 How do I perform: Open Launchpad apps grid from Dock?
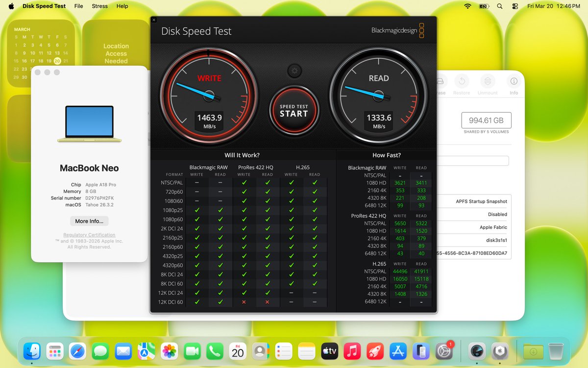coord(55,351)
